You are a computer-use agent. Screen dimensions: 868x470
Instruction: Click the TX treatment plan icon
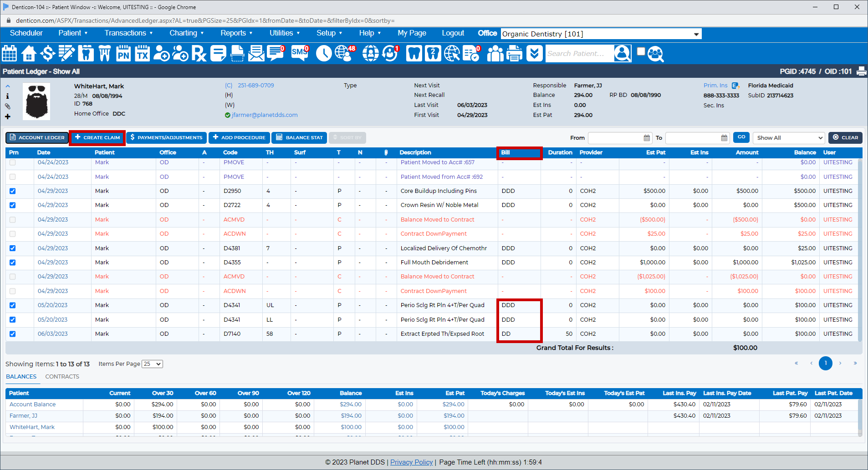[x=142, y=54]
